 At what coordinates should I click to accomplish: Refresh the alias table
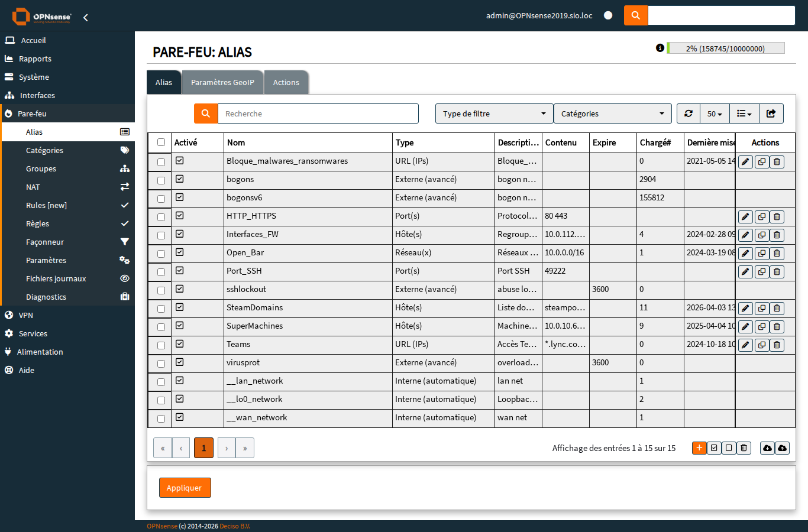point(689,113)
